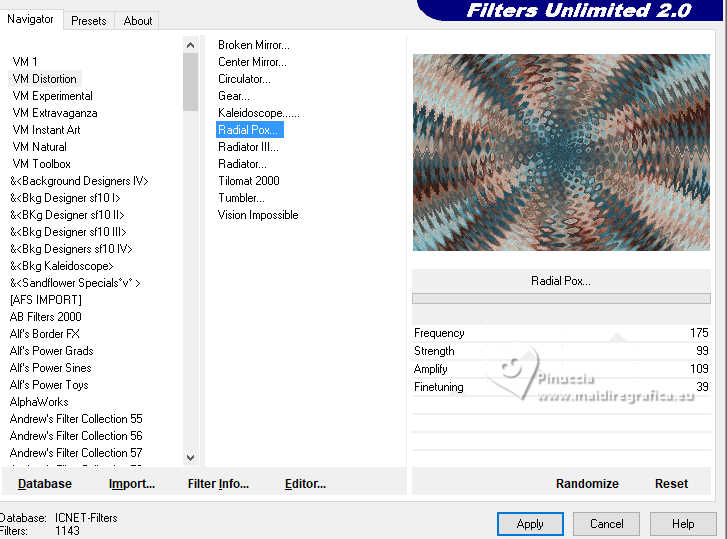Select &<Background Designers IV> category
The width and height of the screenshot is (727, 539).
click(x=79, y=181)
